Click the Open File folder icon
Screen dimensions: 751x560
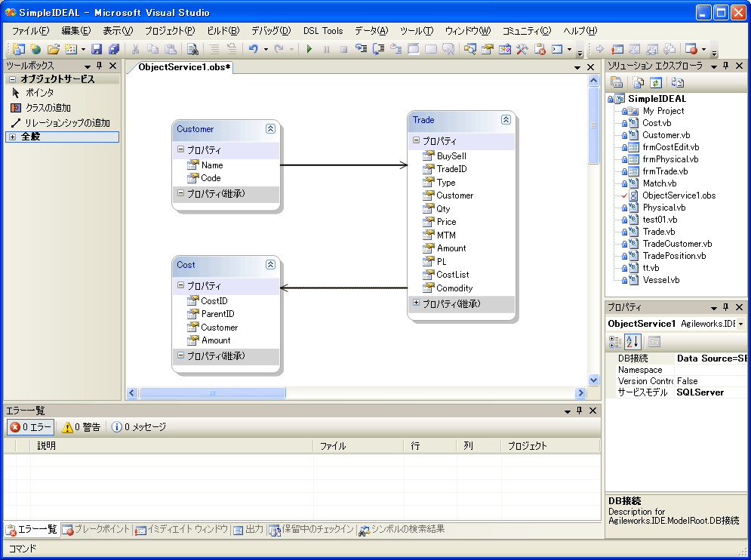53,49
